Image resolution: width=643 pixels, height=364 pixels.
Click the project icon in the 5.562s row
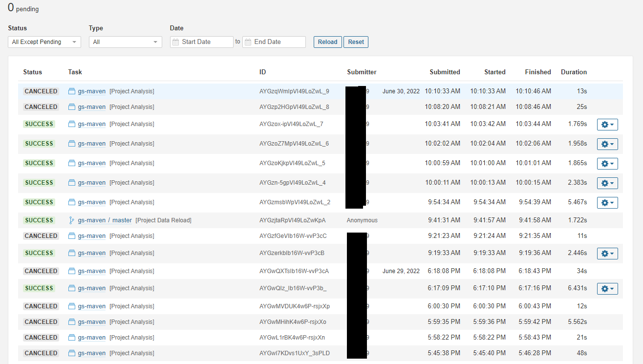72,322
